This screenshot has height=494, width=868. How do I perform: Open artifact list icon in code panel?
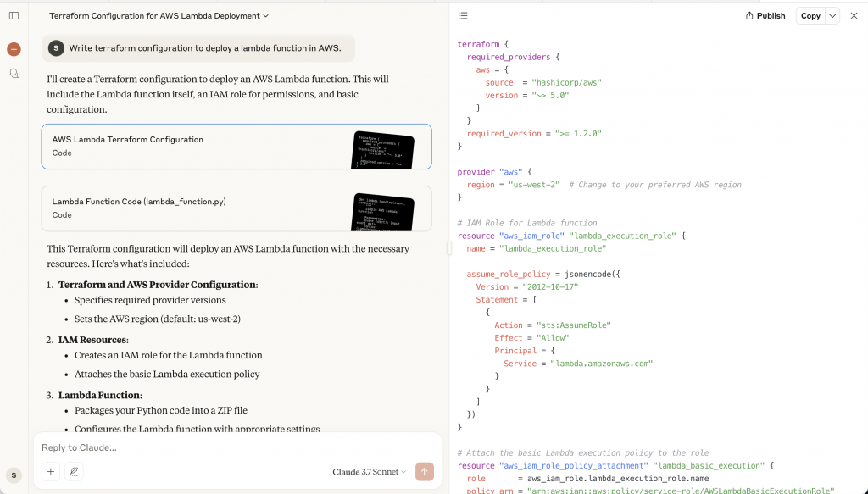pyautogui.click(x=463, y=16)
